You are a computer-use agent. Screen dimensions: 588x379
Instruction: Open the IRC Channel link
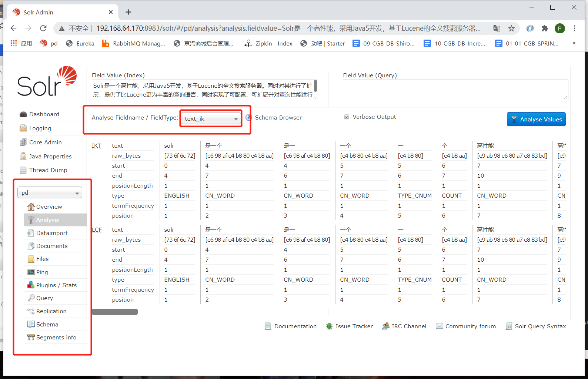tap(404, 326)
